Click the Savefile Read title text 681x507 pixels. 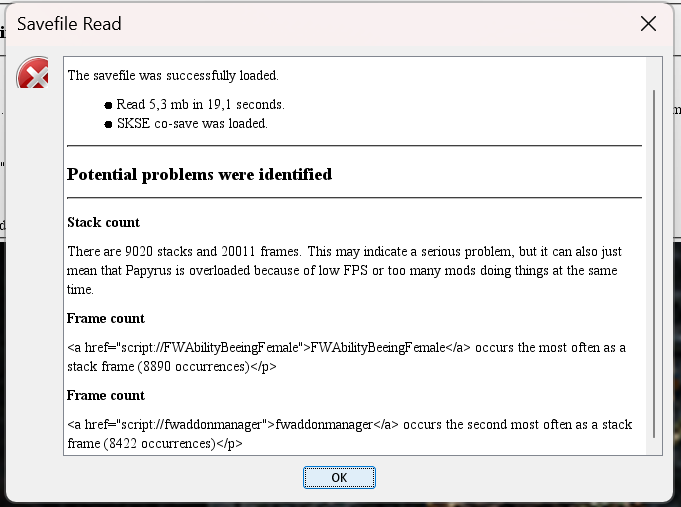pos(69,24)
